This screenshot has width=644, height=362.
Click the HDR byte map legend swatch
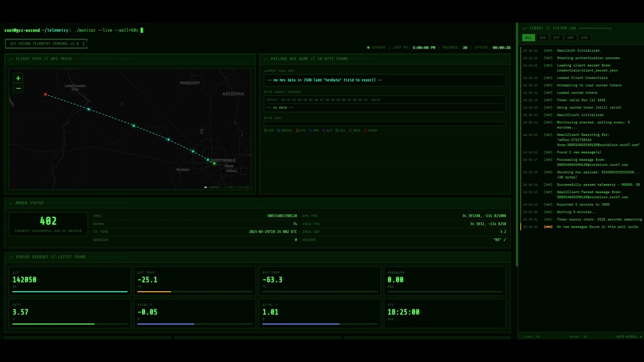tap(266, 131)
